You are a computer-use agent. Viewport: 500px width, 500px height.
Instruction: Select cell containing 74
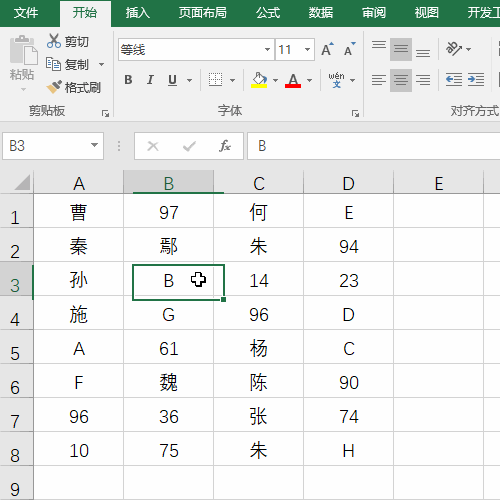[349, 415]
